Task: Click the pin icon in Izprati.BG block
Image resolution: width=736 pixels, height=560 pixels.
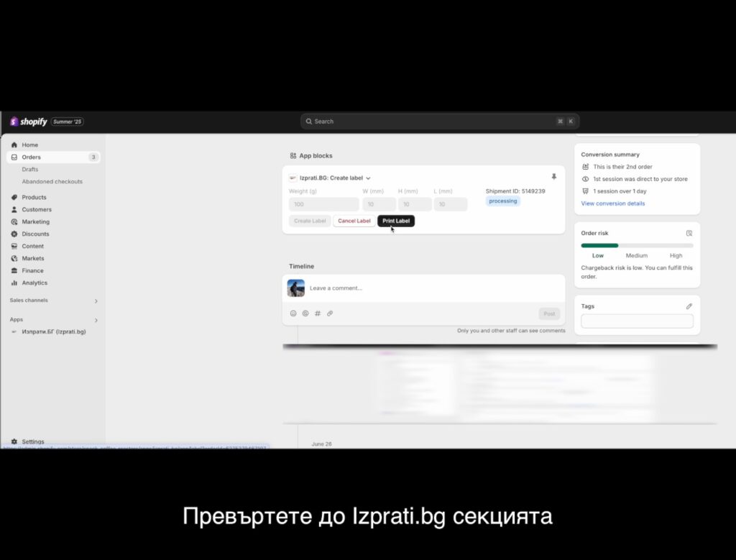Action: 553,177
